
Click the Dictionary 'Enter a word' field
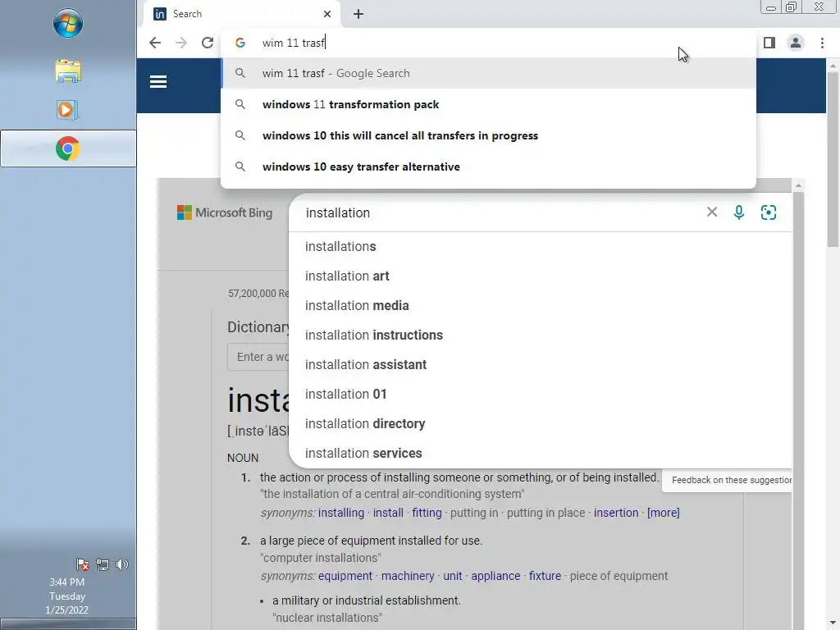[258, 357]
